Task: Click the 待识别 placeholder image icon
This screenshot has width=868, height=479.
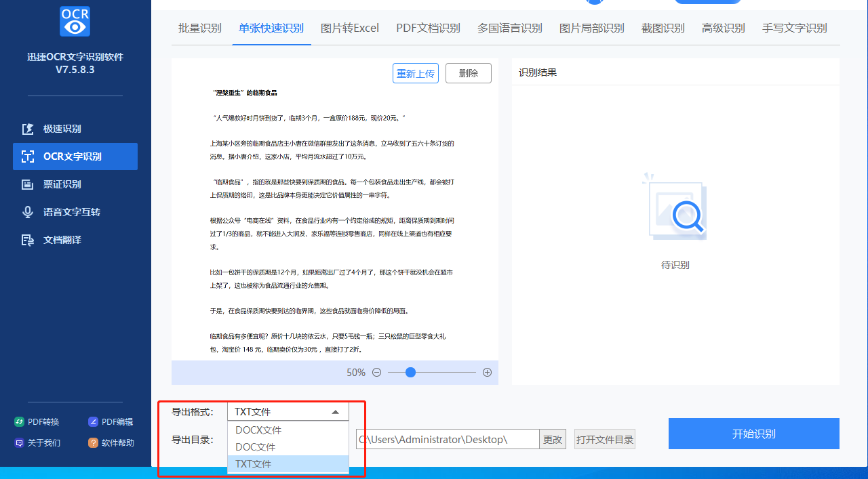Action: pos(675,207)
